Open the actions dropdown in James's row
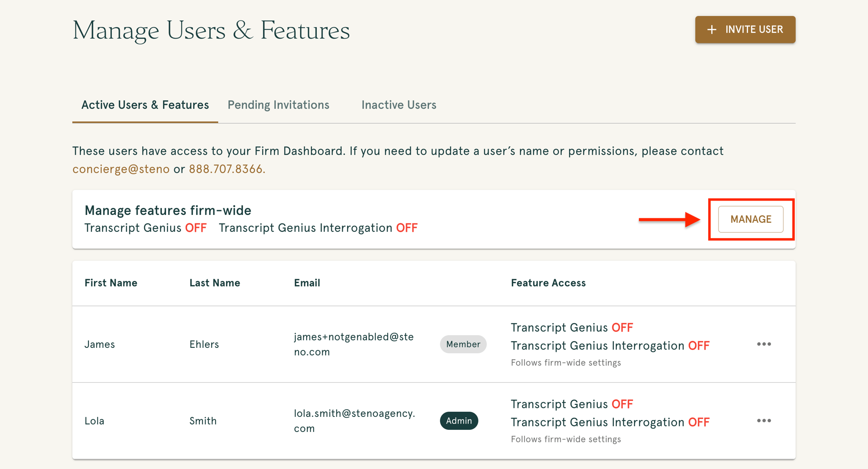 pyautogui.click(x=764, y=344)
